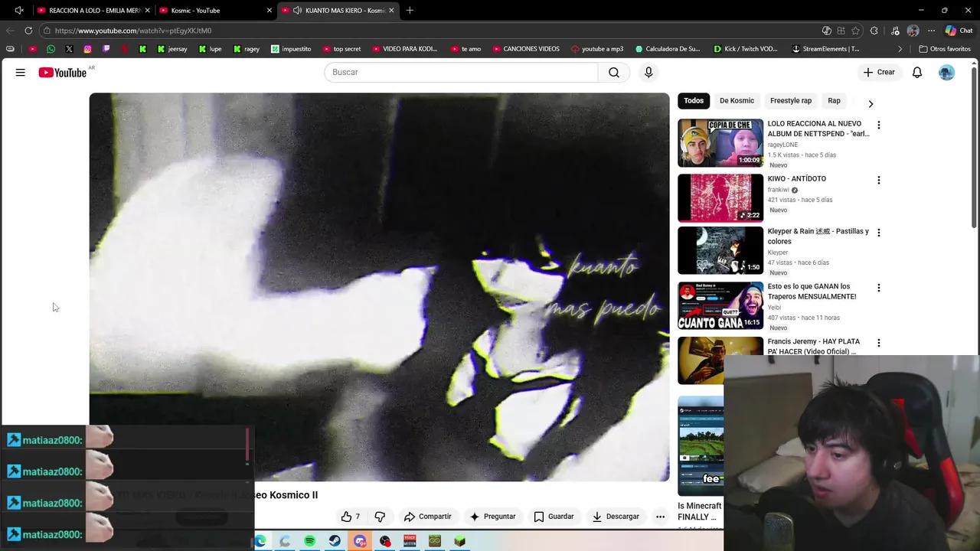Mute the KUANTO MAS KIERO tab audio
The image size is (980, 551).
(x=297, y=10)
